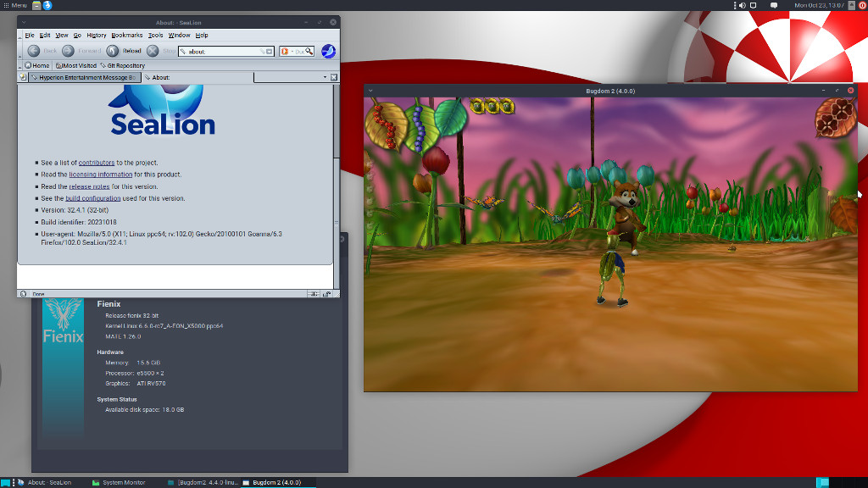Viewport: 868px width, 488px height.
Task: Open the Most Visited bookmarks folder
Action: tap(75, 65)
